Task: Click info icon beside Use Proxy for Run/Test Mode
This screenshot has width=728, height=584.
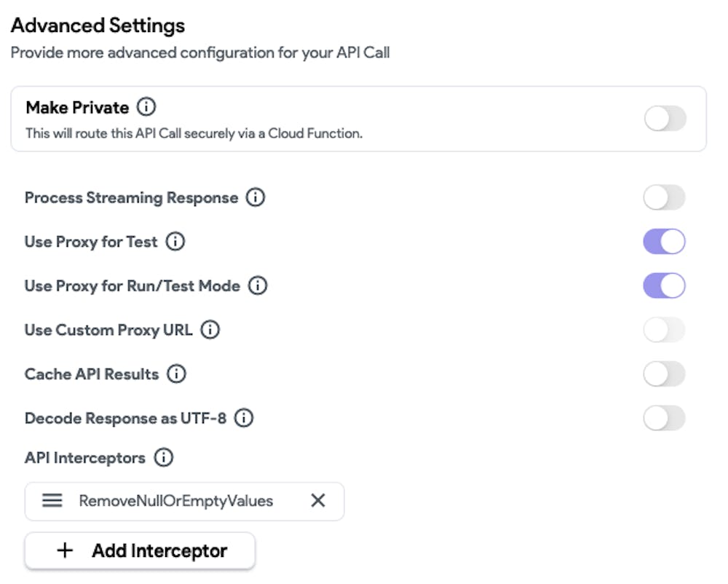Action: coord(258,286)
